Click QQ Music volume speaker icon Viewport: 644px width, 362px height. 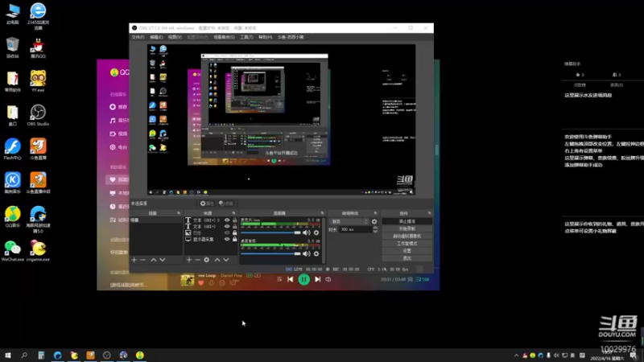coord(328,279)
